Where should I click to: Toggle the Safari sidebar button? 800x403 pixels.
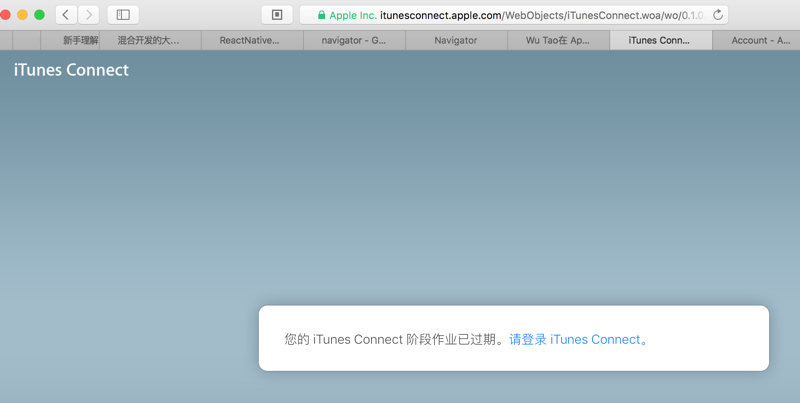click(x=123, y=15)
